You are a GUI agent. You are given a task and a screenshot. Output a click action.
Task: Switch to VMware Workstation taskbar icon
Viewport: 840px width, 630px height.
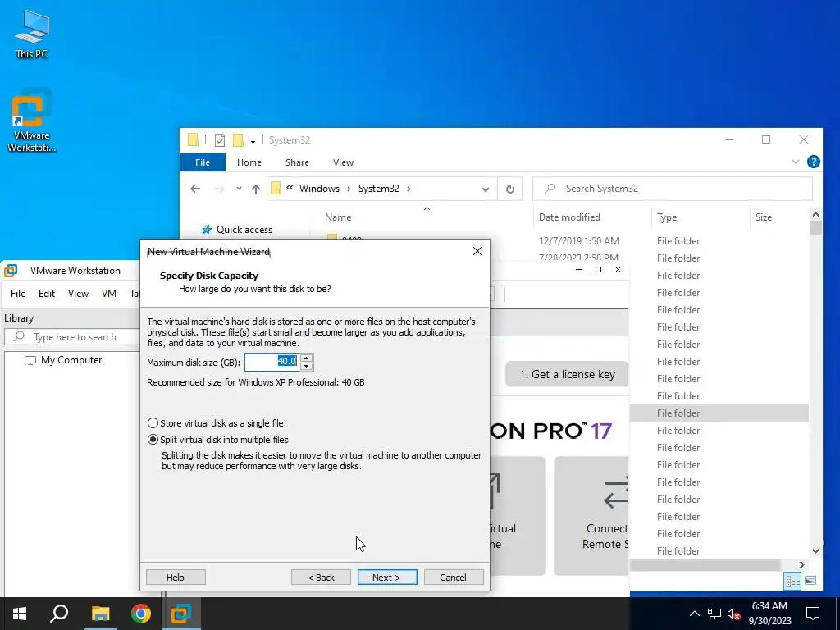pyautogui.click(x=181, y=614)
